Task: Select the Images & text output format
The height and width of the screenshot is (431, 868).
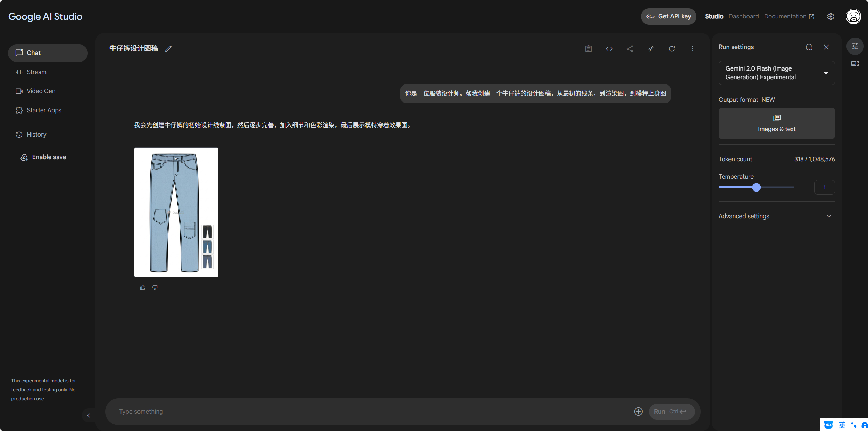Action: point(776,123)
